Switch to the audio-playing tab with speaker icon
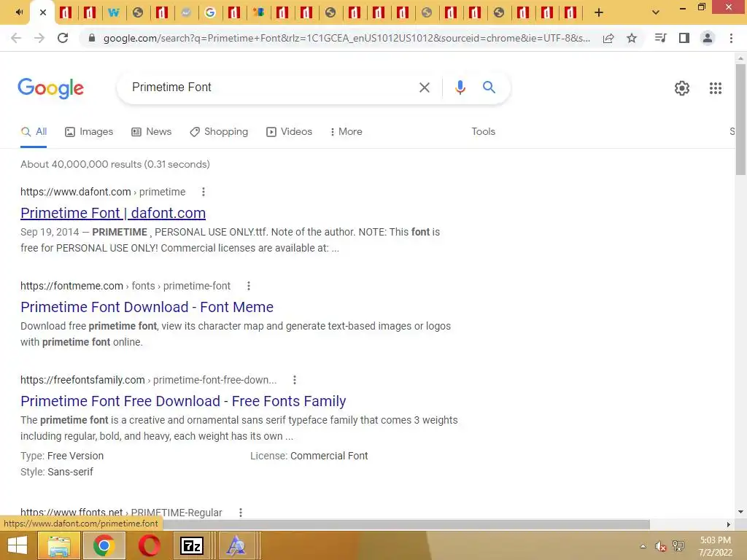This screenshot has height=560, width=747. click(18, 12)
